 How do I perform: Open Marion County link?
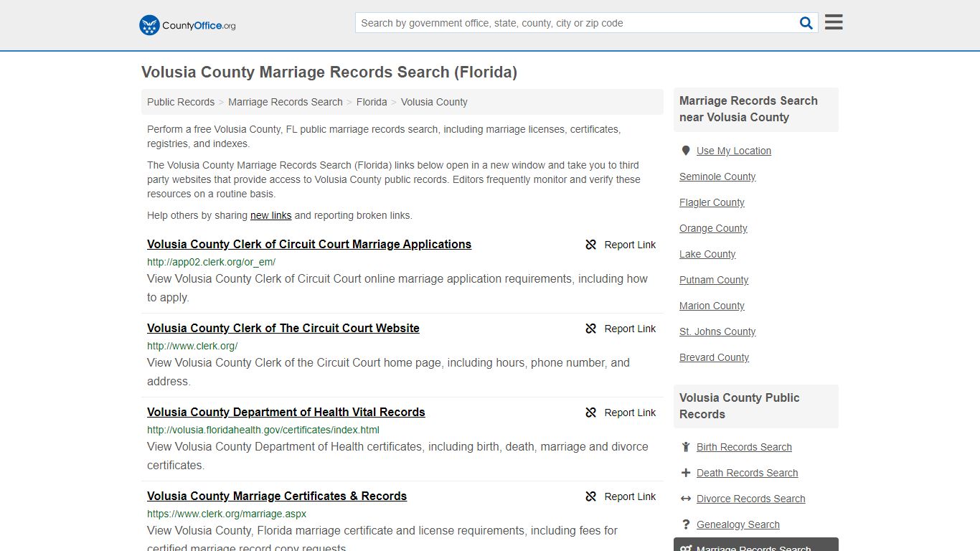712,306
